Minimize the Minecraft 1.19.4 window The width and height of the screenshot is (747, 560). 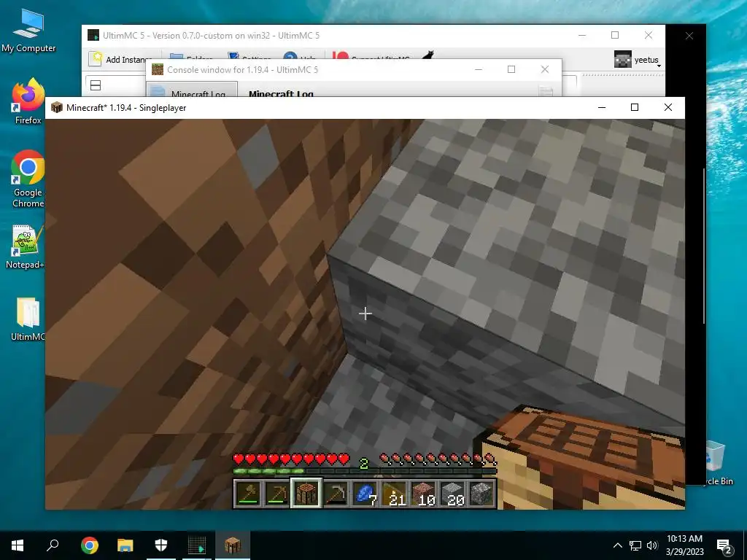click(x=602, y=108)
